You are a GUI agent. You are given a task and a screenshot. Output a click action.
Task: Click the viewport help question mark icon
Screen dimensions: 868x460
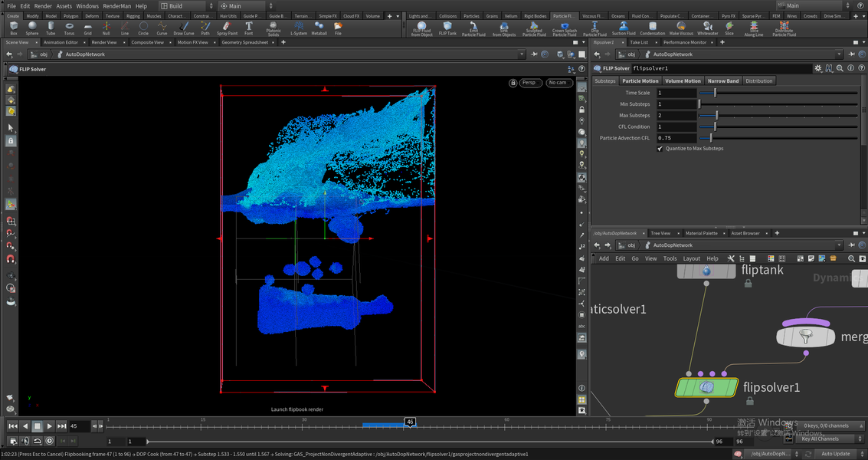click(581, 69)
